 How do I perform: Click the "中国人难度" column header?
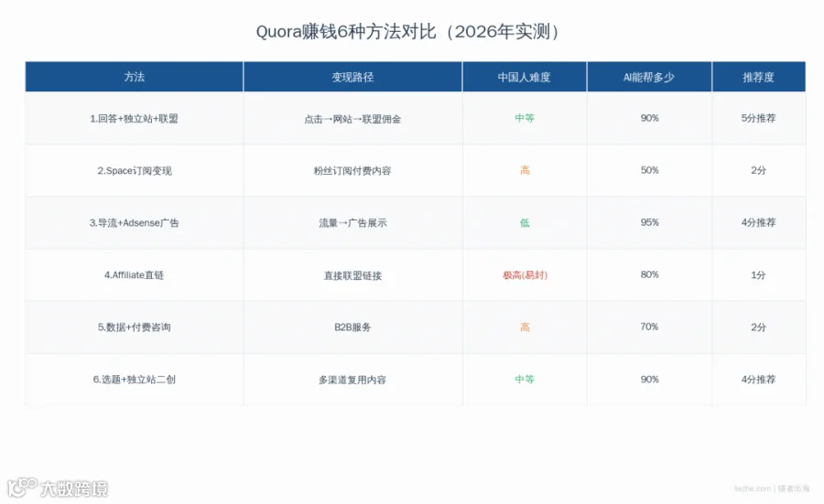click(x=525, y=77)
